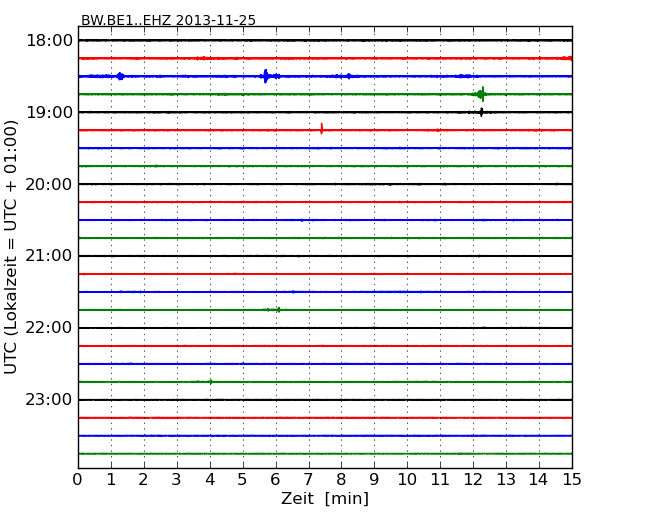Click the x-axis tick label 2
Viewport: 650px width, 520px height.
coord(143,480)
